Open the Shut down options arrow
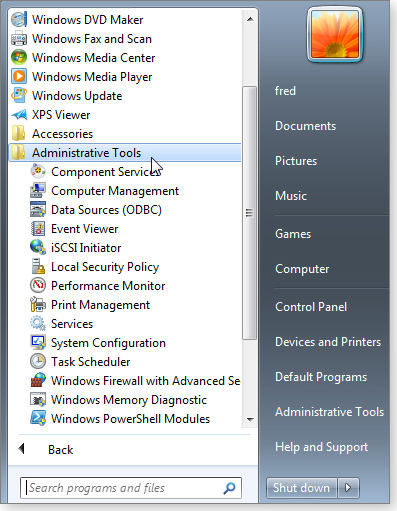This screenshot has height=511, width=397. pyautogui.click(x=348, y=488)
